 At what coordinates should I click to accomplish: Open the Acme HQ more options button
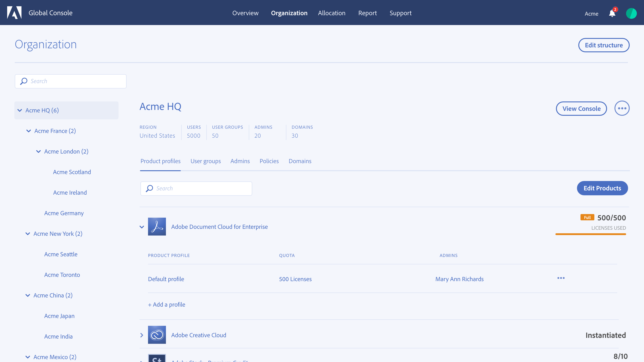[622, 108]
